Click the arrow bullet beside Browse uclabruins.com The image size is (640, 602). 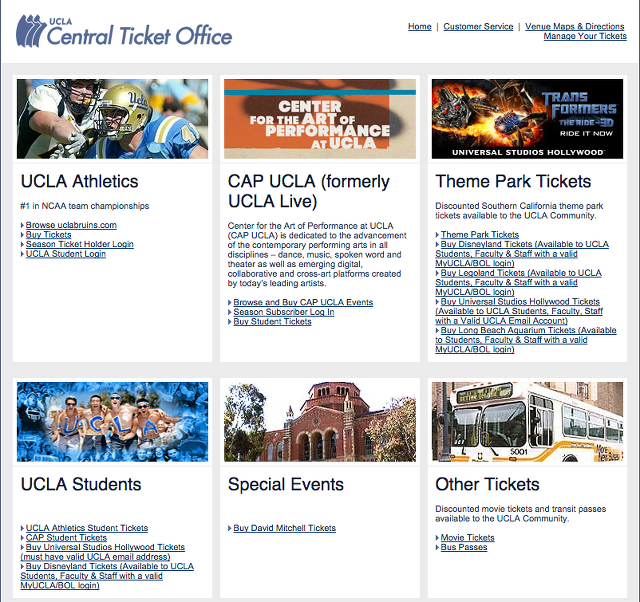[22, 225]
